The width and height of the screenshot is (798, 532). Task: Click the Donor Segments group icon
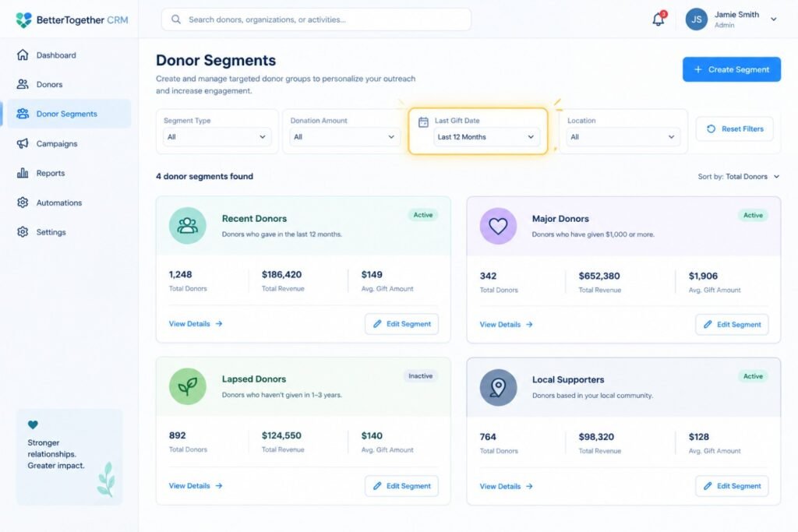pyautogui.click(x=23, y=114)
